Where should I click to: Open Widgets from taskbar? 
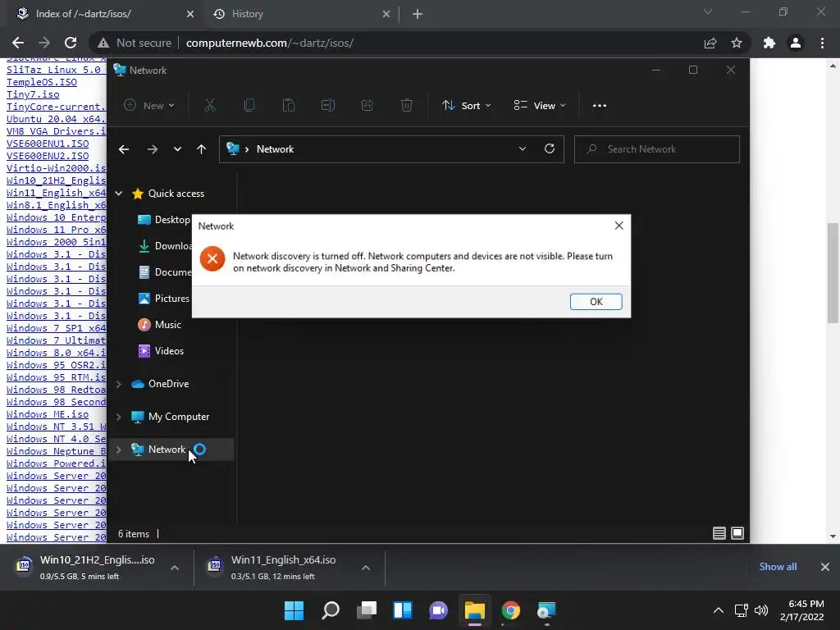click(402, 610)
